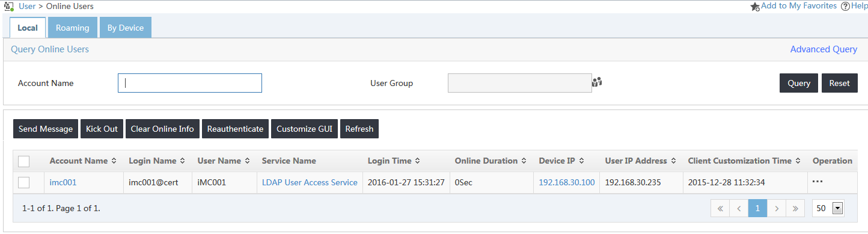This screenshot has width=868, height=234.
Task: Click the previous page arrow
Action: (739, 209)
